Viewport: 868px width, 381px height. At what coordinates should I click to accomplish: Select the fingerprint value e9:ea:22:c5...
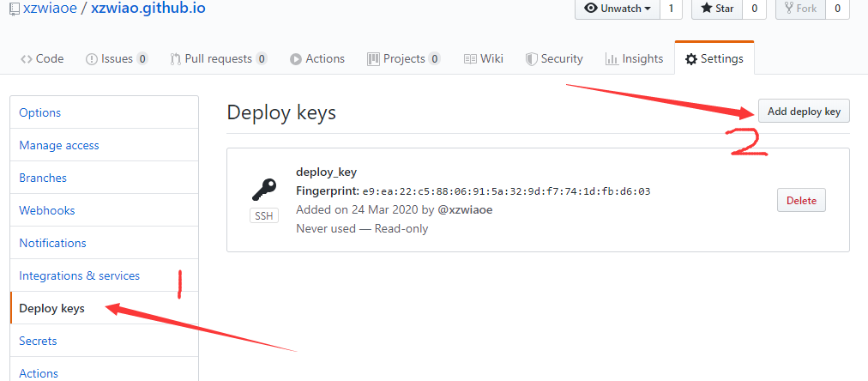point(507,191)
